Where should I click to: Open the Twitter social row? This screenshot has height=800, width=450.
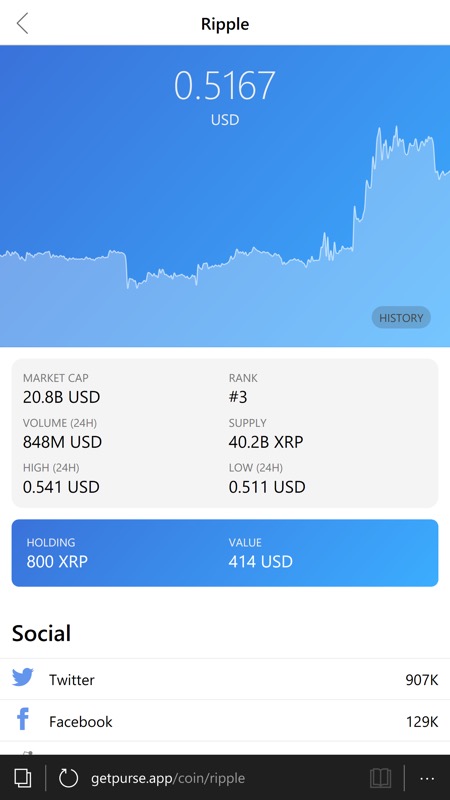(225, 679)
